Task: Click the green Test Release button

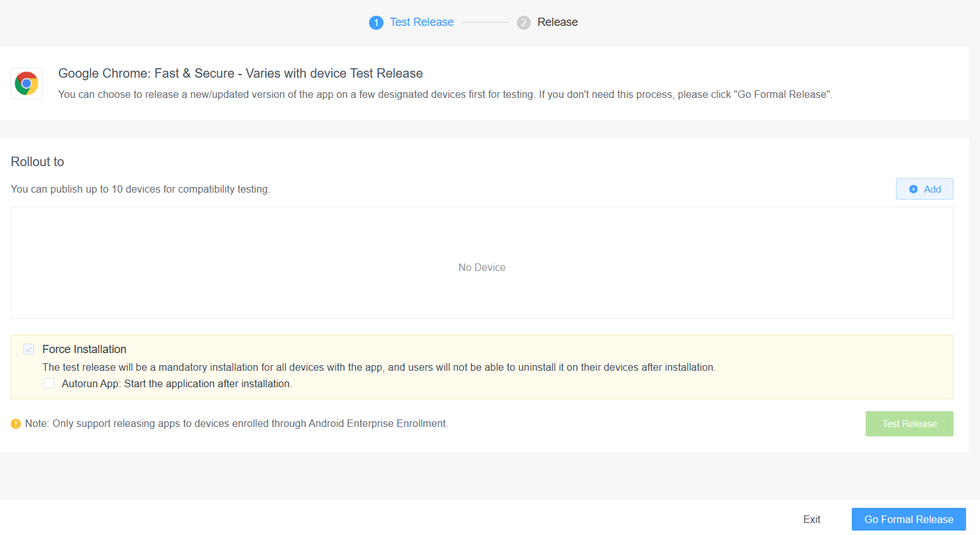Action: click(x=909, y=424)
